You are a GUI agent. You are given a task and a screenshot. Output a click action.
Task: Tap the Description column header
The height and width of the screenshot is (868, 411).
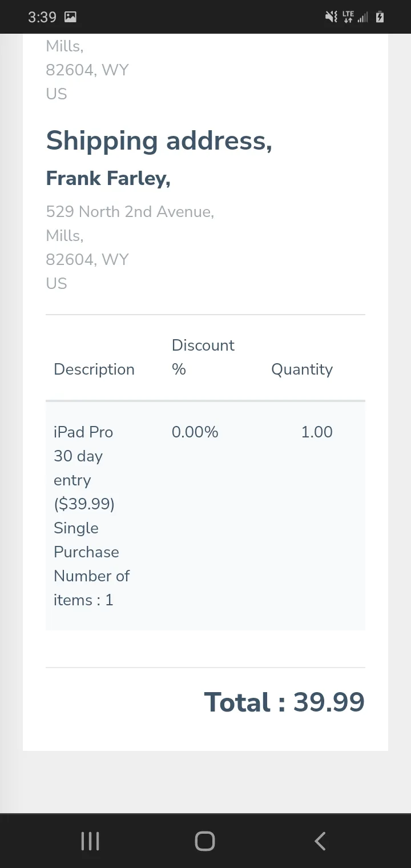click(x=94, y=369)
